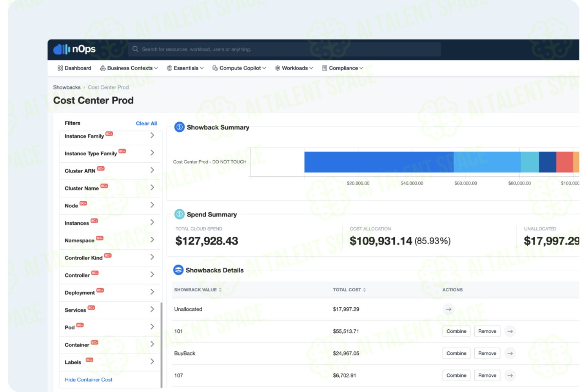Expand the Instances filter
The image size is (588, 392).
tap(152, 222)
